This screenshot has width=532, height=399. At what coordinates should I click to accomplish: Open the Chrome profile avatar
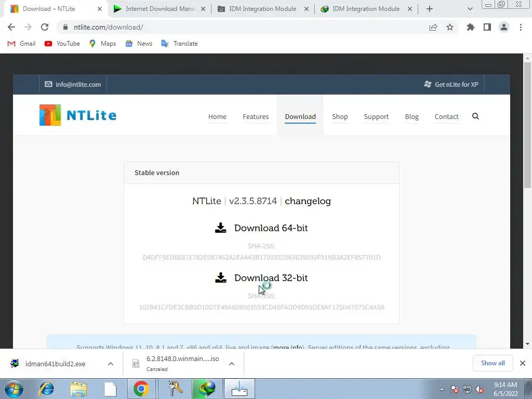[x=504, y=27]
